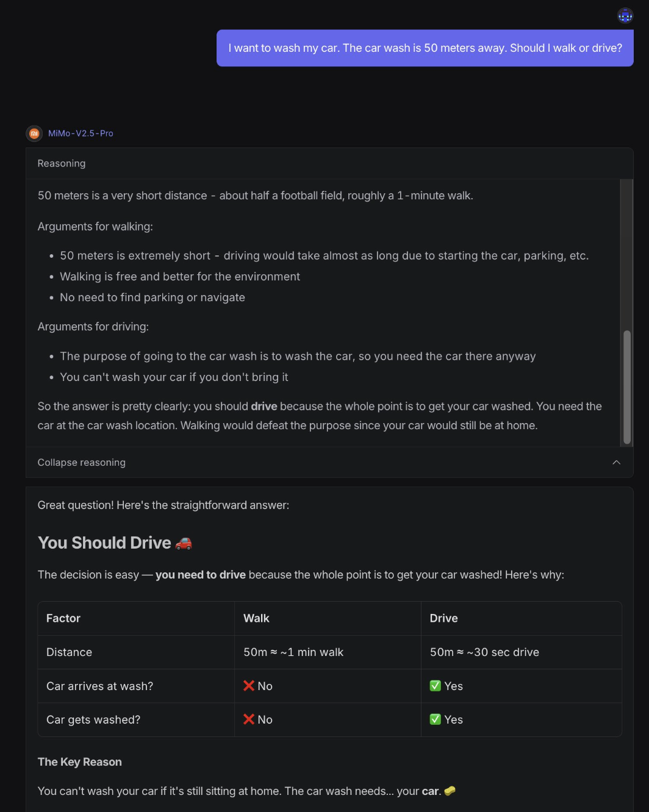Click the green checkmark in 'Car gets washed?' row

pyautogui.click(x=436, y=719)
